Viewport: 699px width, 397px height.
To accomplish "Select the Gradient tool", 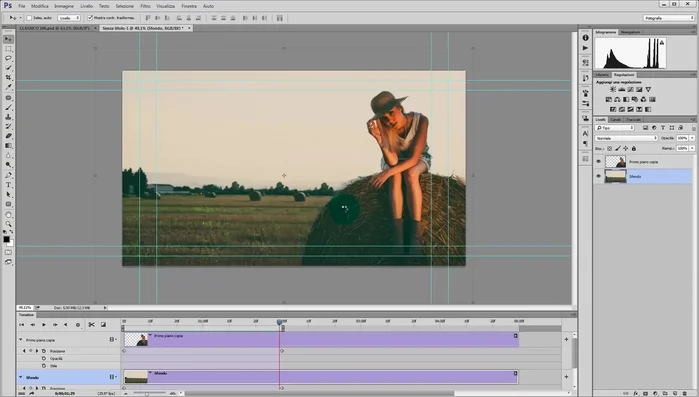I will pyautogui.click(x=8, y=146).
